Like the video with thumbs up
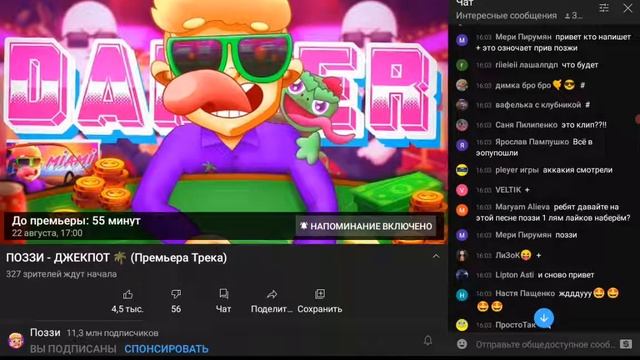640x360 pixels. 128,294
